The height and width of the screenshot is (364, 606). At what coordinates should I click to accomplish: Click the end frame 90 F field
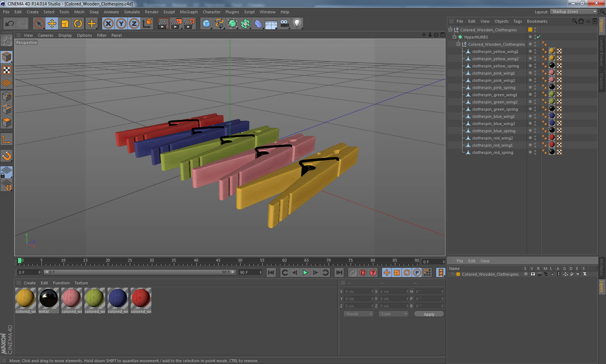[x=250, y=272]
